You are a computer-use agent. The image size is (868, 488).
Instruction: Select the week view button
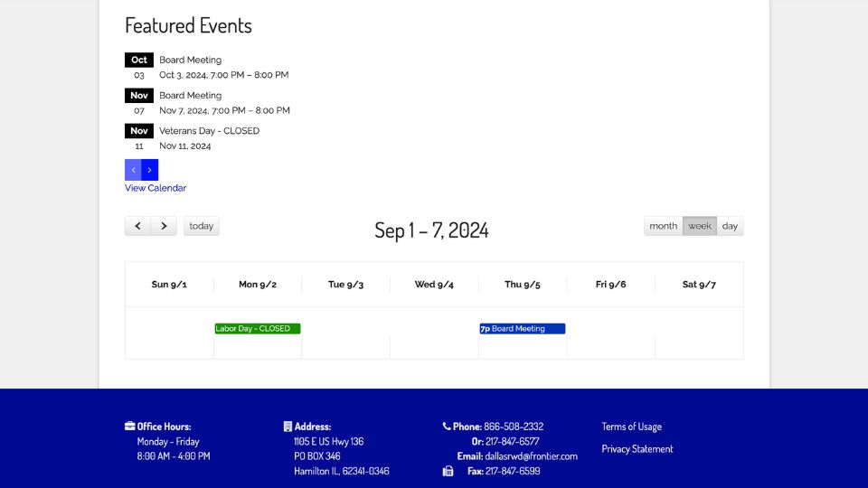700,226
